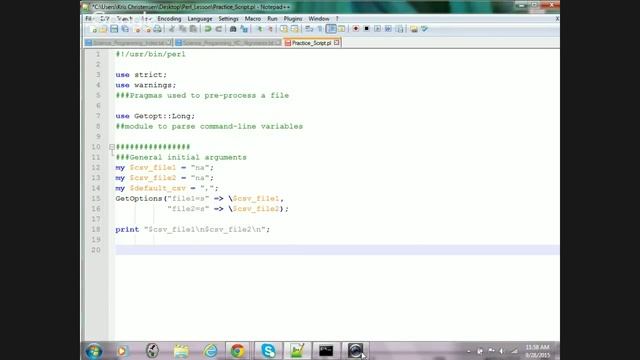Switch to the first document tab
This screenshot has height=360, width=640.
pyautogui.click(x=129, y=43)
